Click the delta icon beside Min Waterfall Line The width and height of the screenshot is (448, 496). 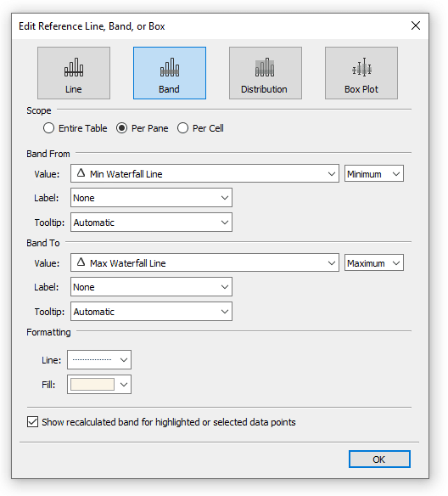(81, 173)
